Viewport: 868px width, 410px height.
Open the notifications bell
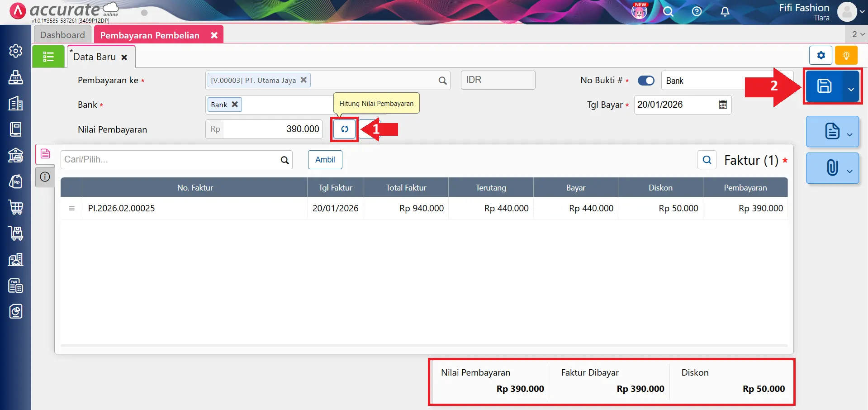click(x=725, y=12)
